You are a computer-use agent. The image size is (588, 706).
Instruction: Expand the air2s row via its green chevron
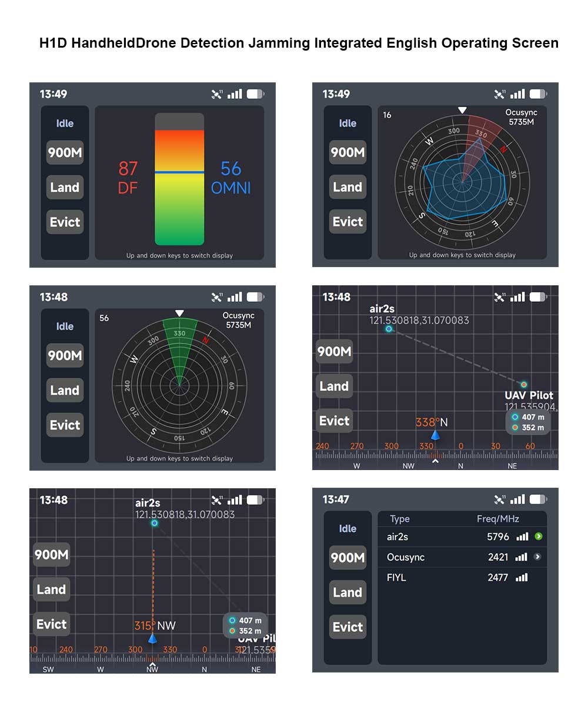[x=539, y=537]
